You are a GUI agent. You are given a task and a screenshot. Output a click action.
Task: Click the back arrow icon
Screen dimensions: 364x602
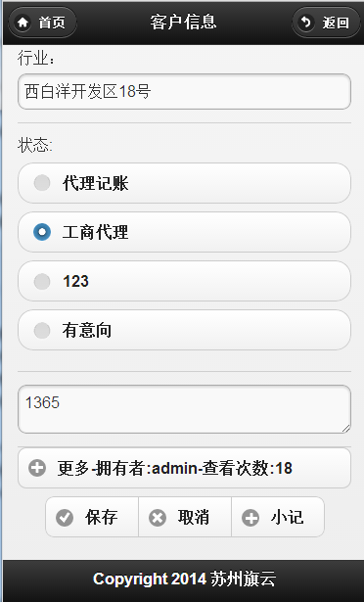coord(306,23)
